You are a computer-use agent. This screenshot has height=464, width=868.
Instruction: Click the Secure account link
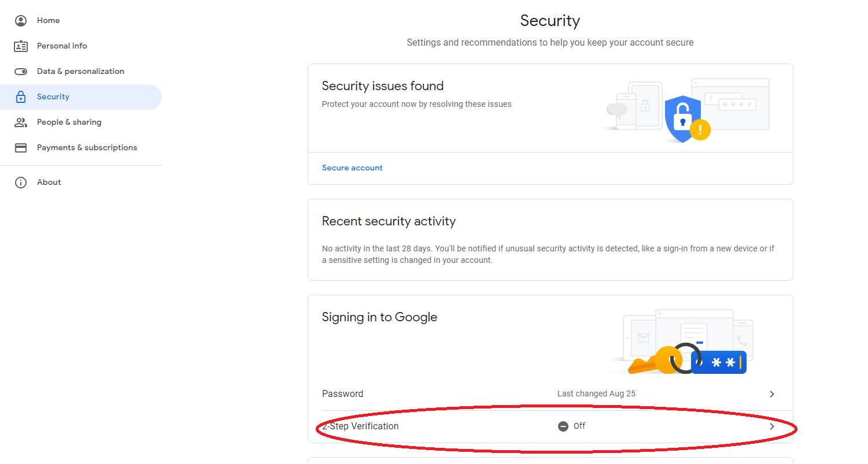point(352,168)
